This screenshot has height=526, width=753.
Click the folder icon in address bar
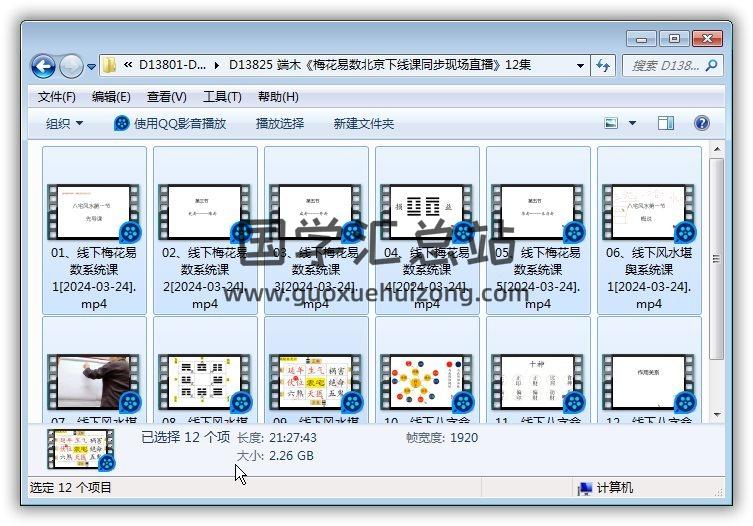[110, 65]
